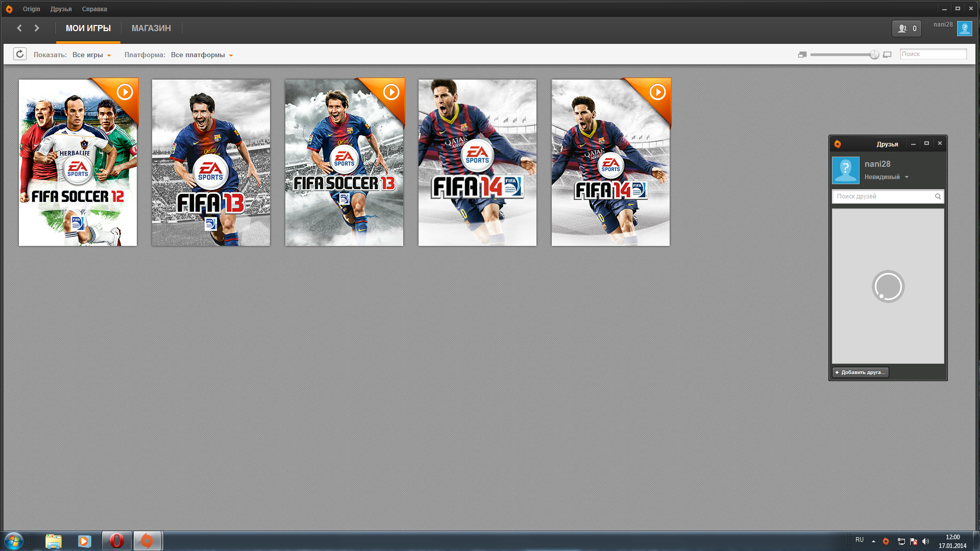Open the Друзья menu
Image resolution: width=980 pixels, height=551 pixels.
coord(61,9)
